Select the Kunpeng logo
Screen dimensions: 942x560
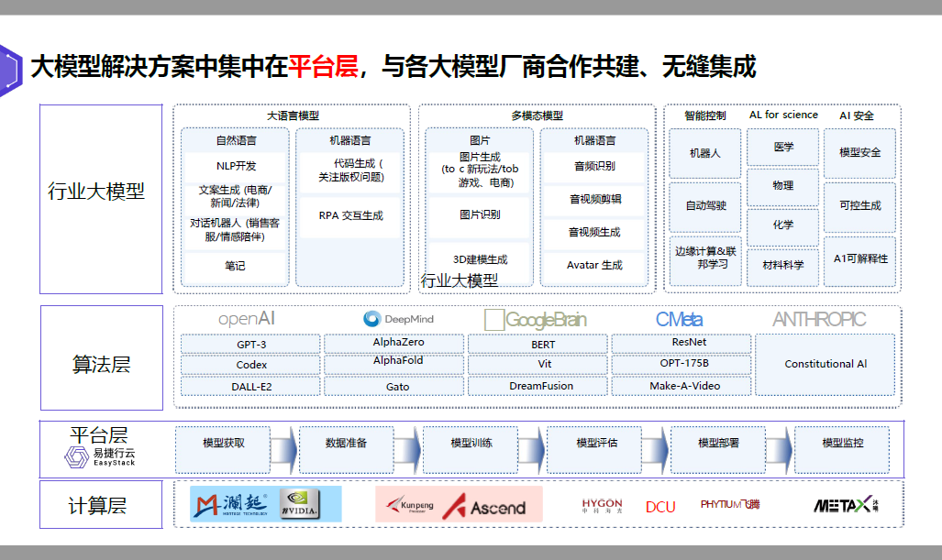(x=410, y=505)
